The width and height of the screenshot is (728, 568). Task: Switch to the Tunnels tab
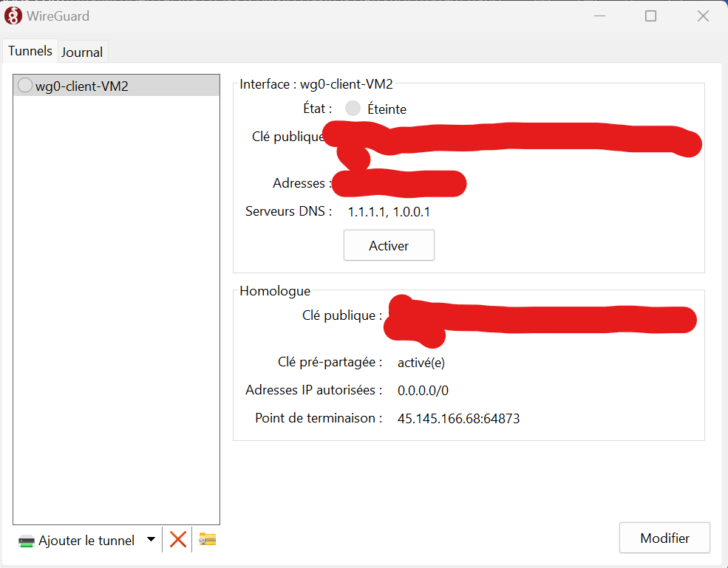30,51
